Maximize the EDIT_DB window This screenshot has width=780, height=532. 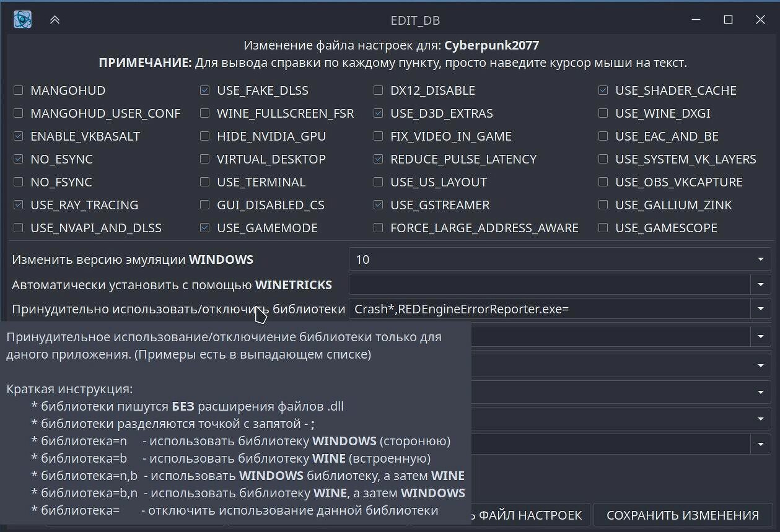[728, 20]
